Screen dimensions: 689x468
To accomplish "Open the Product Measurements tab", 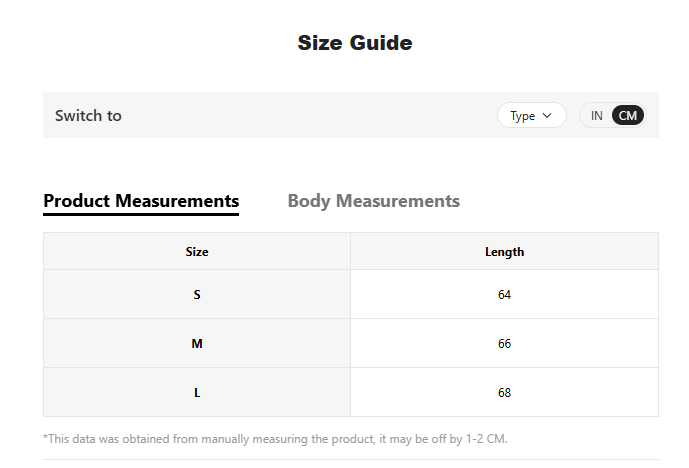I will (141, 201).
